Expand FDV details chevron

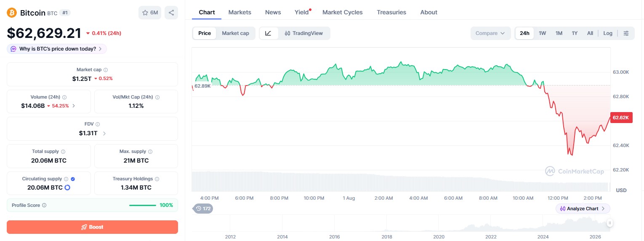tap(104, 134)
